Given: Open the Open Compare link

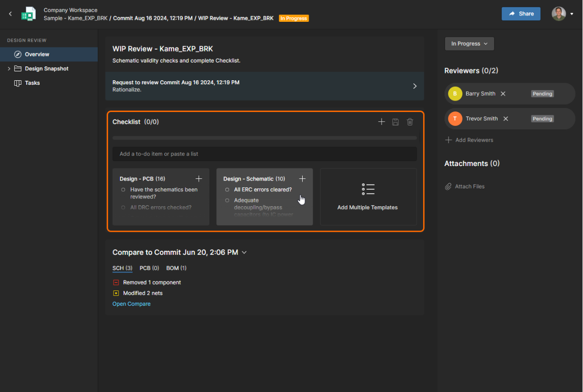Looking at the screenshot, I should pos(131,304).
